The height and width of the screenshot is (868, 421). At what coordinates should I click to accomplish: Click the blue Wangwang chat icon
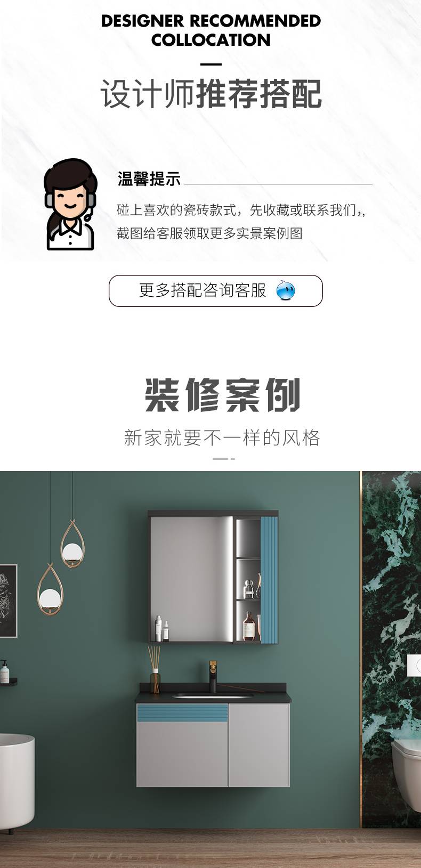(286, 291)
